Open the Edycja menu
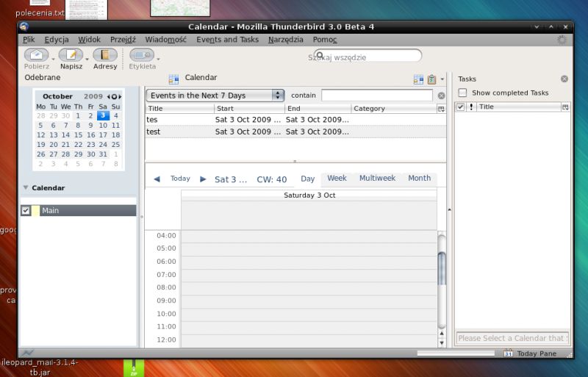Image resolution: width=588 pixels, height=377 pixels. tap(57, 40)
